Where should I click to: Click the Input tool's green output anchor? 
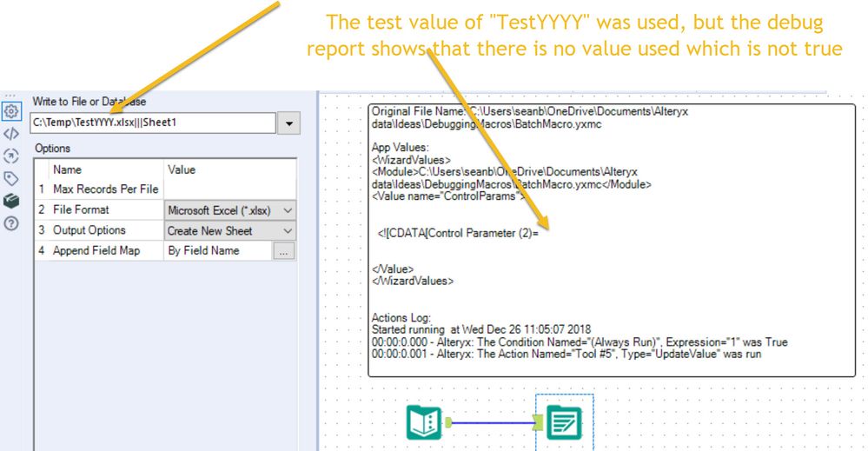[447, 423]
